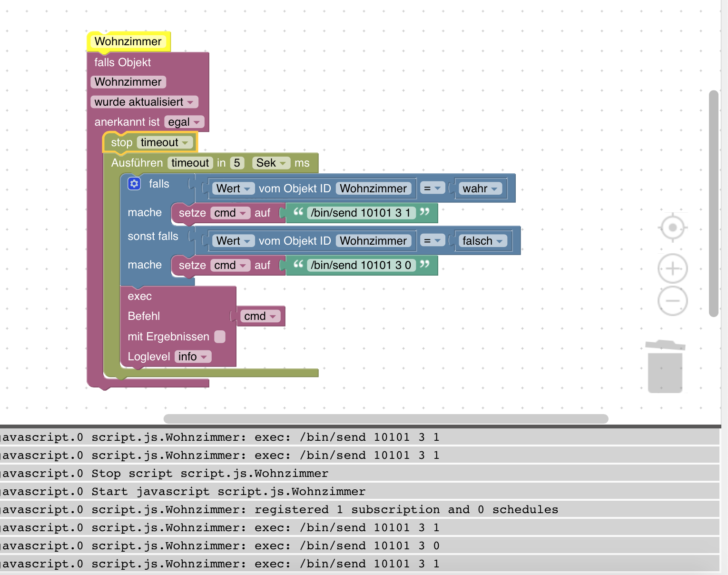
Task: Click the 'Ausführen' label of timeout block
Action: tap(137, 163)
